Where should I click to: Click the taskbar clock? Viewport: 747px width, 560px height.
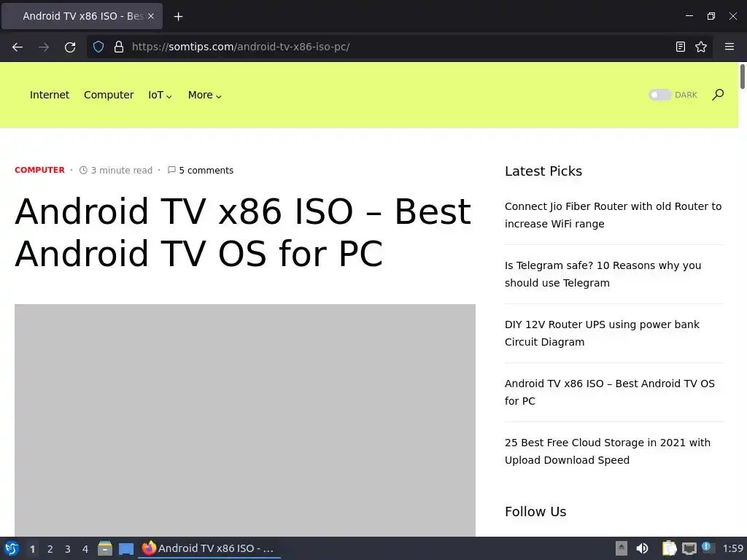click(x=732, y=548)
